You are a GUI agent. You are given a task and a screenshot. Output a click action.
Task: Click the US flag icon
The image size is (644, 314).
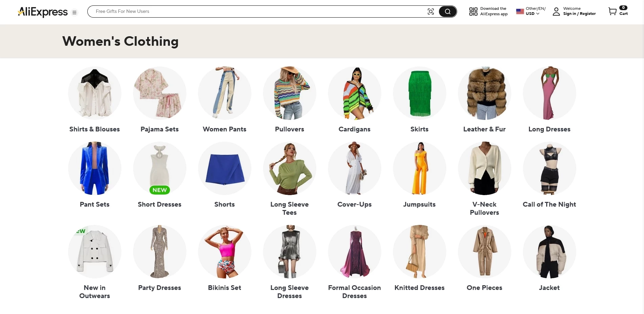(520, 12)
